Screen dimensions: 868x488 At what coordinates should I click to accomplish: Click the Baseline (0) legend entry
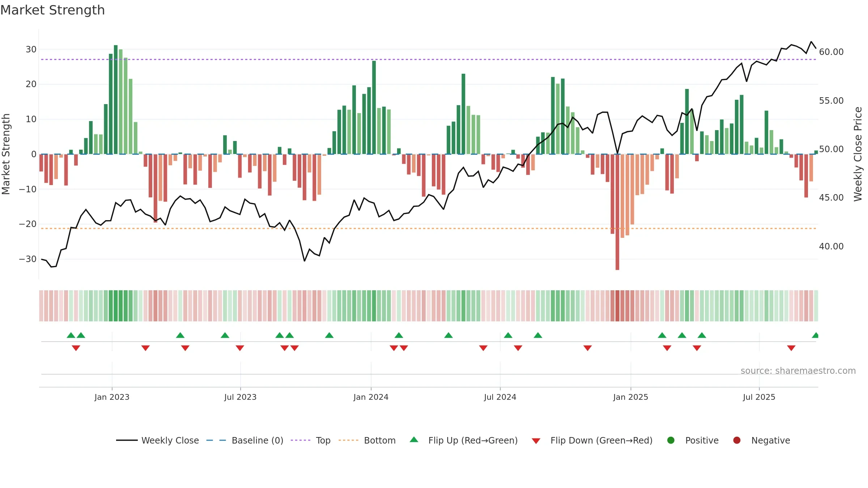click(245, 440)
